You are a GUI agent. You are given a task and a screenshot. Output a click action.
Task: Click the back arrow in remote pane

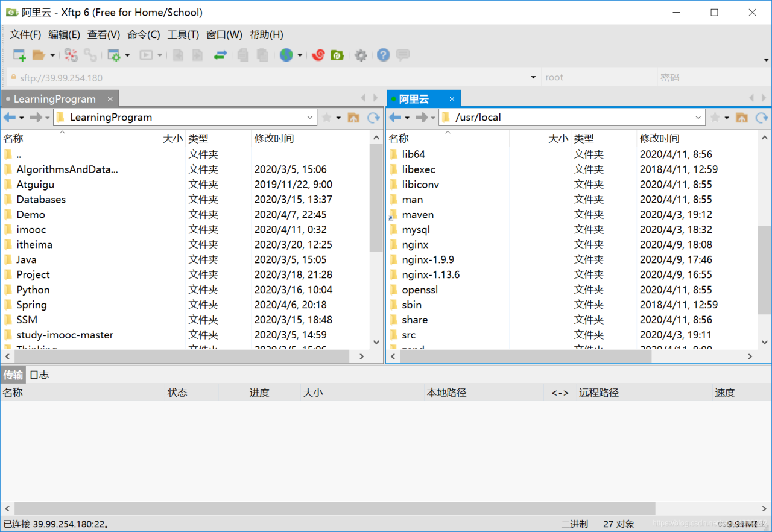[395, 118]
